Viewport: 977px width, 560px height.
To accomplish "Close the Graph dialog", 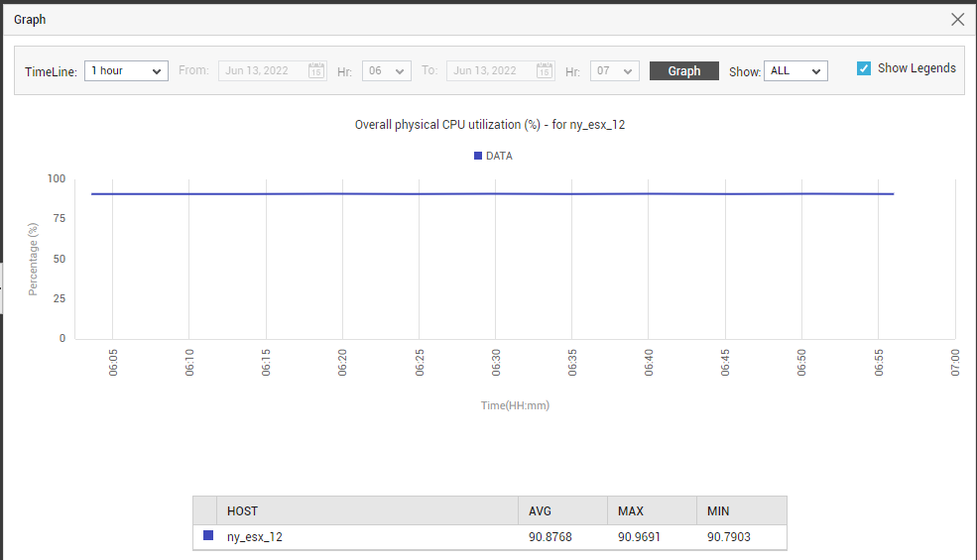I will pos(958,19).
